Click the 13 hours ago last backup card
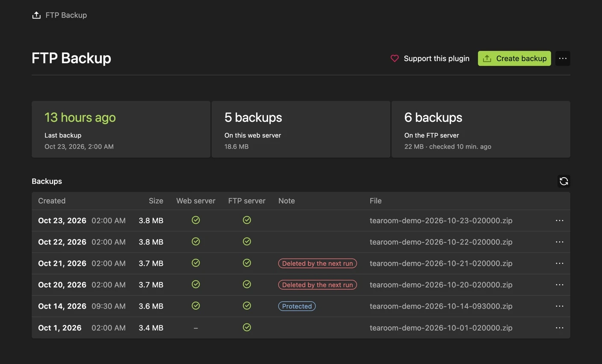This screenshot has height=364, width=602. tap(121, 129)
